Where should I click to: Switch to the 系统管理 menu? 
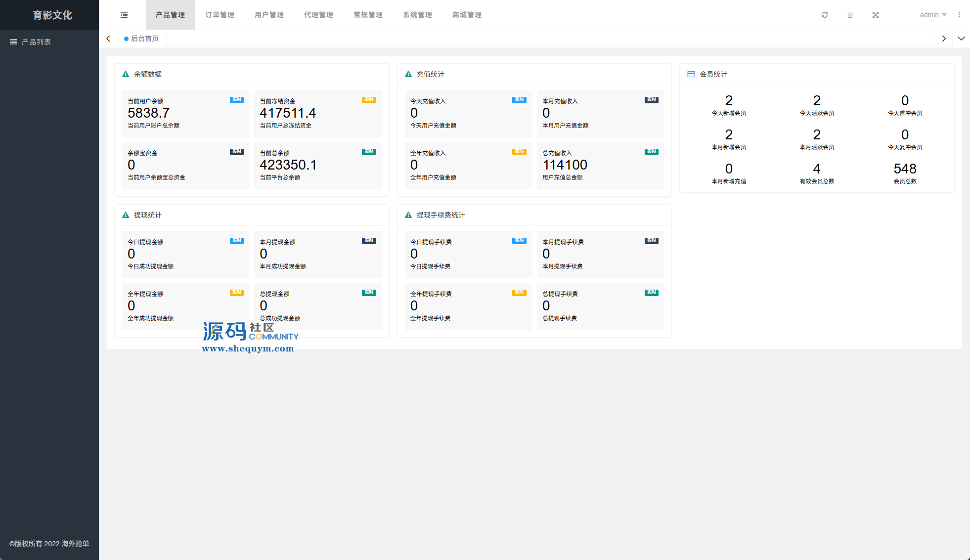click(x=417, y=15)
